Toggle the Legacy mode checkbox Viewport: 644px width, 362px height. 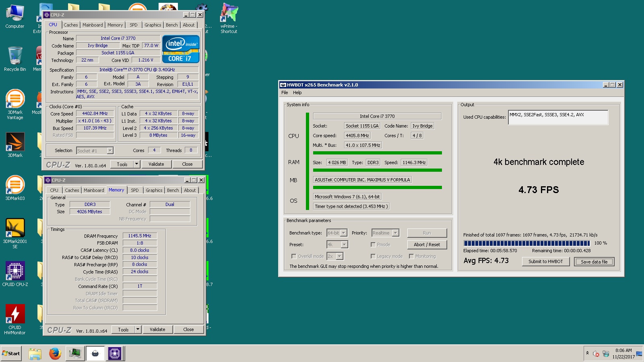point(373,256)
